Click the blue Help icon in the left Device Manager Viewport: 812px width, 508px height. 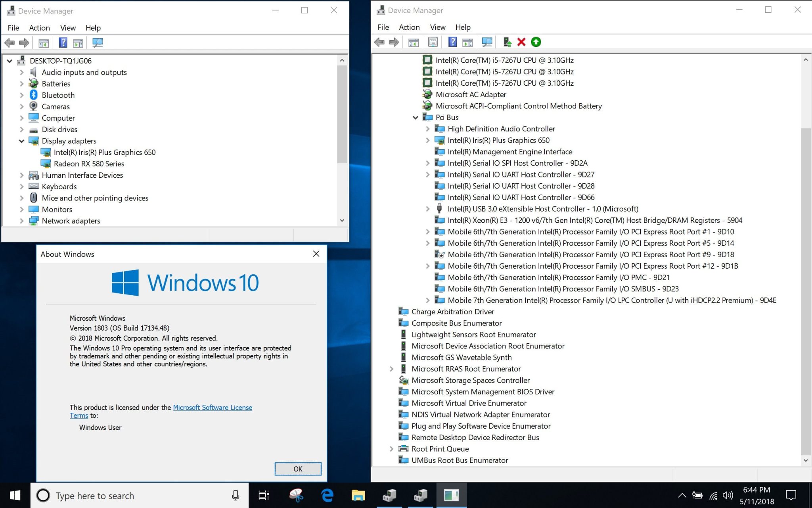coord(63,42)
